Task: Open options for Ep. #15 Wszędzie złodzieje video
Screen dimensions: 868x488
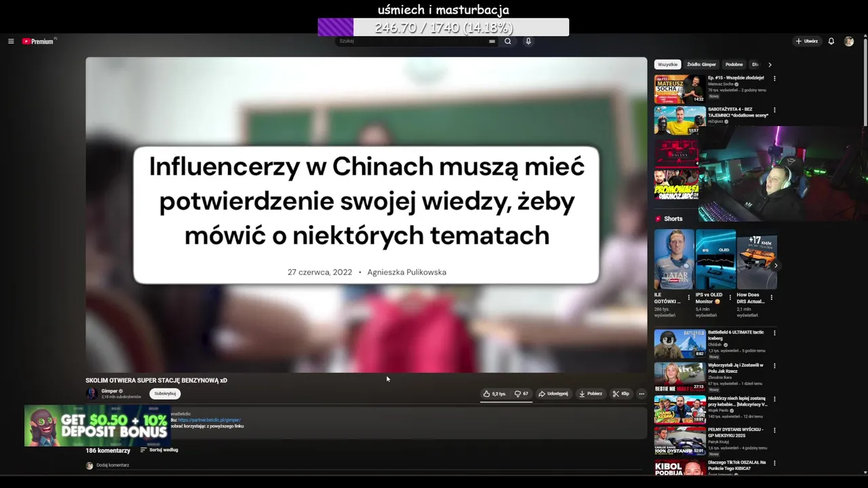Action: click(x=774, y=79)
